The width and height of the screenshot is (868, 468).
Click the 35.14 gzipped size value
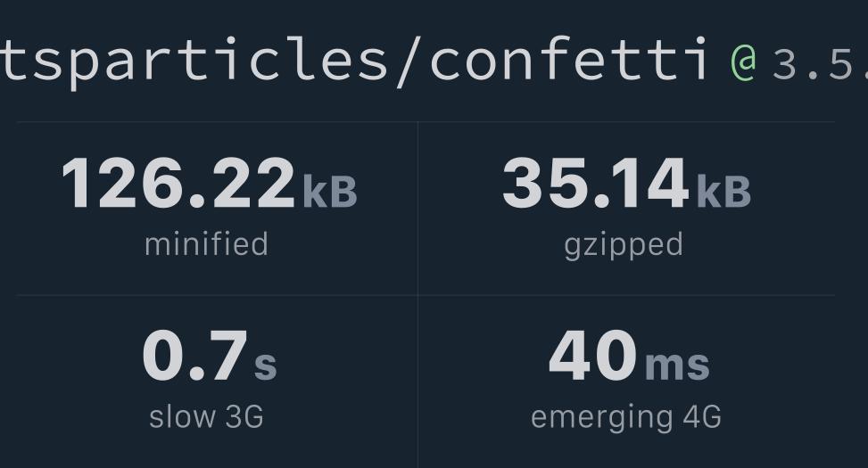click(x=596, y=183)
